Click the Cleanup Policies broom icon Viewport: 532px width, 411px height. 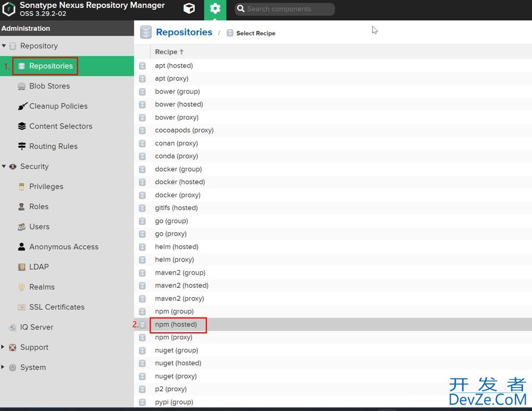click(22, 106)
